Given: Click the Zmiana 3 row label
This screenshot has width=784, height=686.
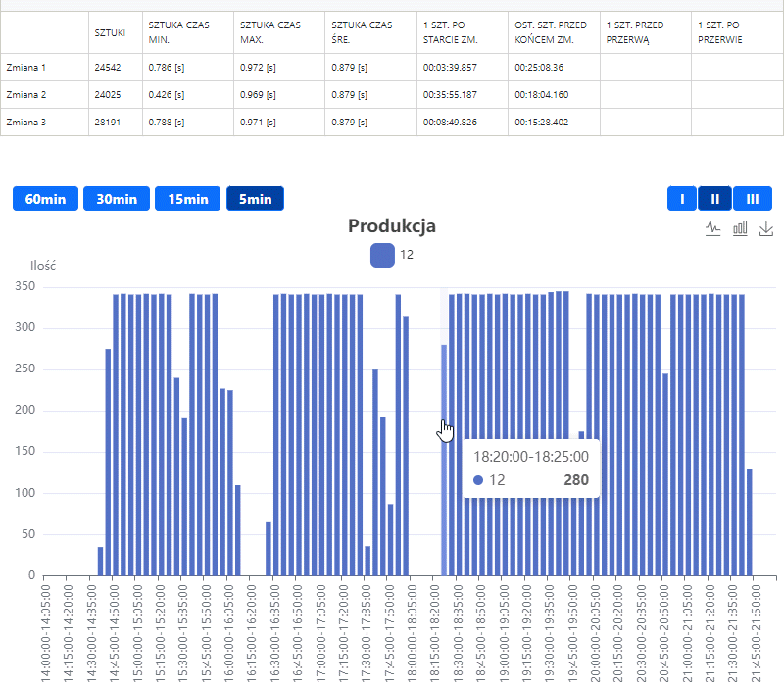Looking at the screenshot, I should [x=26, y=122].
